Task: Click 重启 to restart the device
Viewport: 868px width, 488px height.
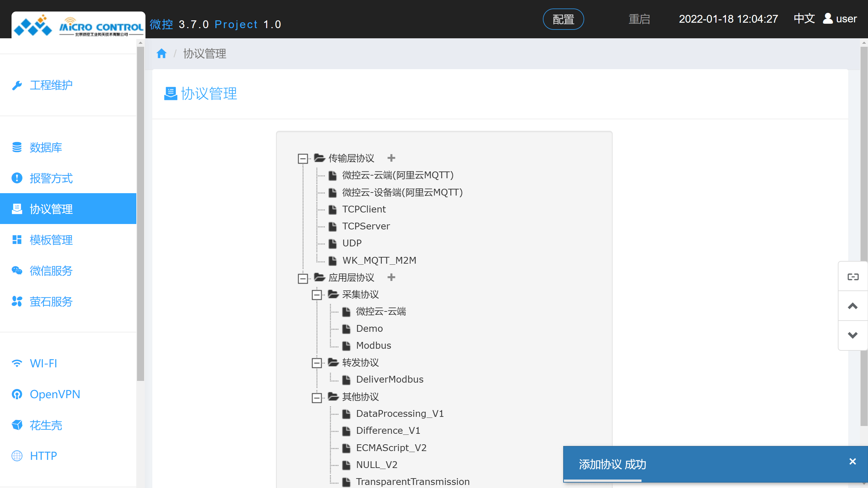Action: coord(639,19)
